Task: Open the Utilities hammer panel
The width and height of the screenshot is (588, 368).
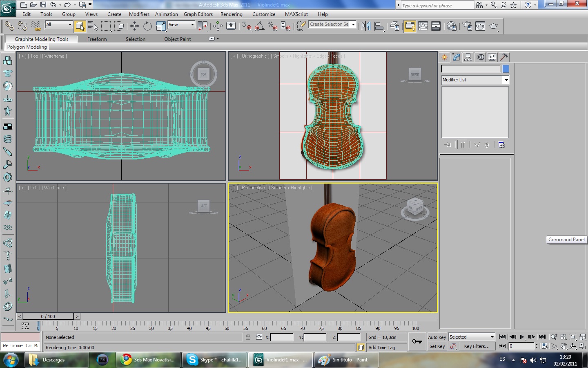Action: point(504,57)
